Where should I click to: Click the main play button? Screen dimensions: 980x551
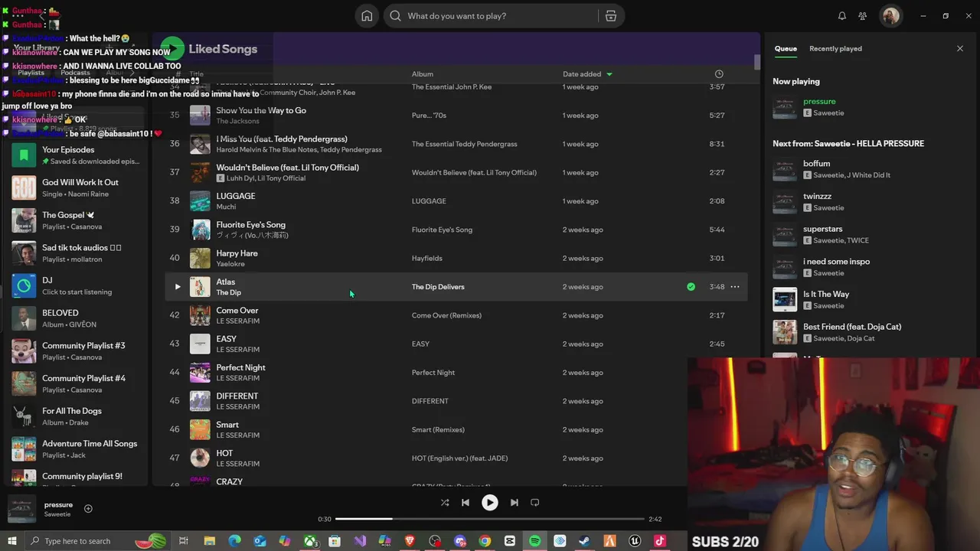(x=490, y=503)
